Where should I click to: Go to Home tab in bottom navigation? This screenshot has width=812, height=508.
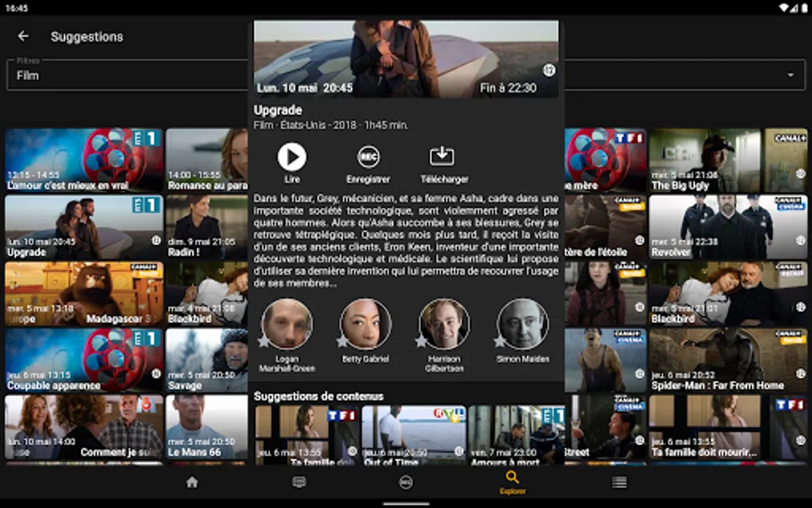click(192, 482)
